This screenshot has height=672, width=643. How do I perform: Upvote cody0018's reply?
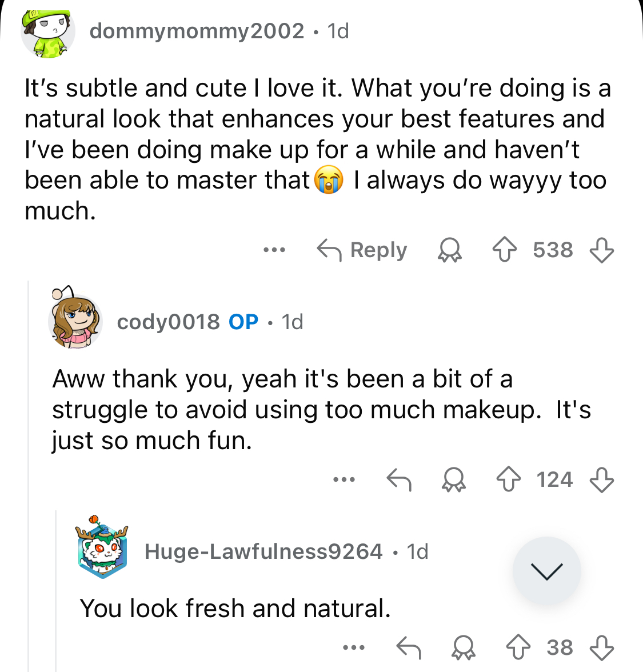(508, 480)
